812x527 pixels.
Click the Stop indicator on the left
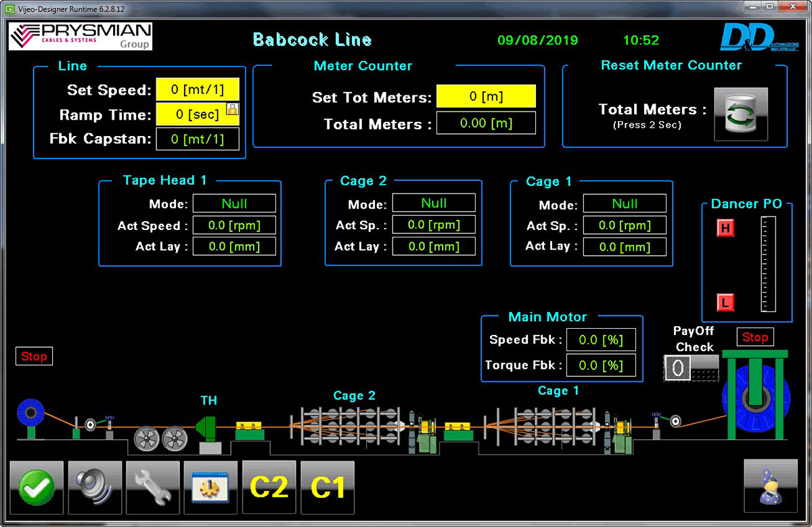click(x=34, y=356)
